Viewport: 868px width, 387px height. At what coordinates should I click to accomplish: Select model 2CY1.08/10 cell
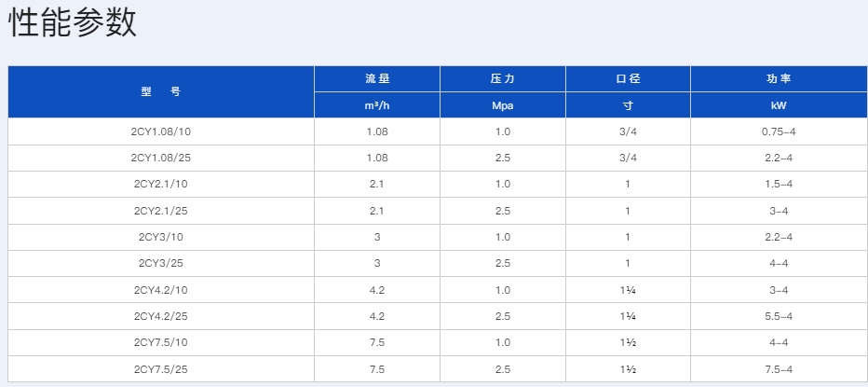pos(161,131)
